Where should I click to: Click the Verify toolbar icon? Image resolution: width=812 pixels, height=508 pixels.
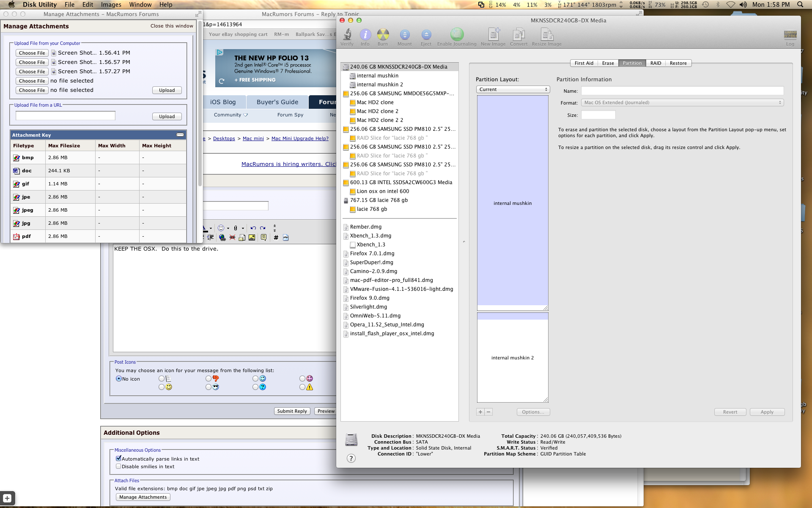[x=347, y=35]
